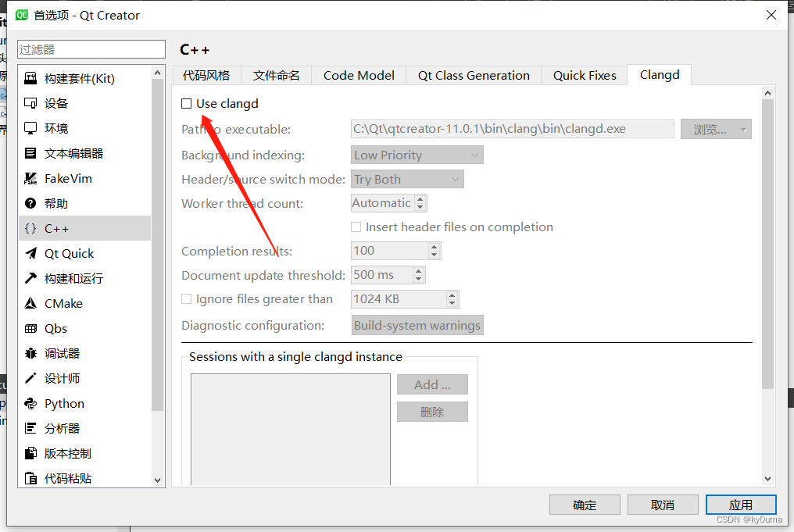Click the 文本编辑器 text editor icon
This screenshot has height=532, width=794.
tap(31, 153)
